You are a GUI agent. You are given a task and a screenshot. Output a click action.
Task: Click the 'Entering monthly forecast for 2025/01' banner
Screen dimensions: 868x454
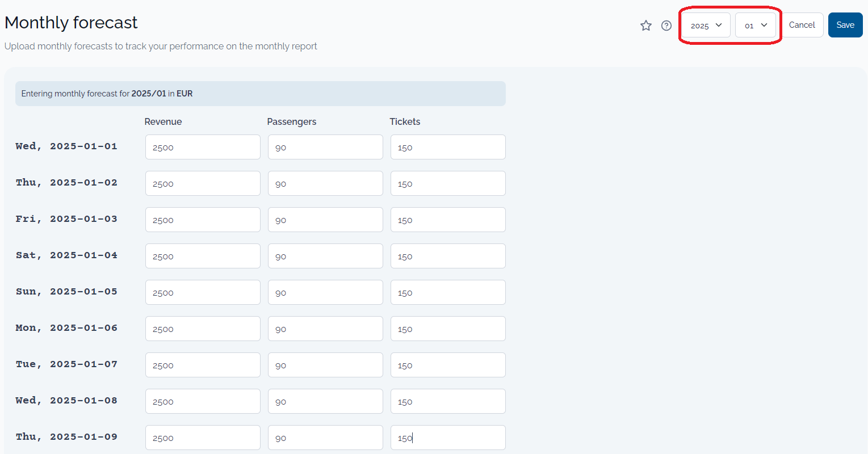pos(261,94)
